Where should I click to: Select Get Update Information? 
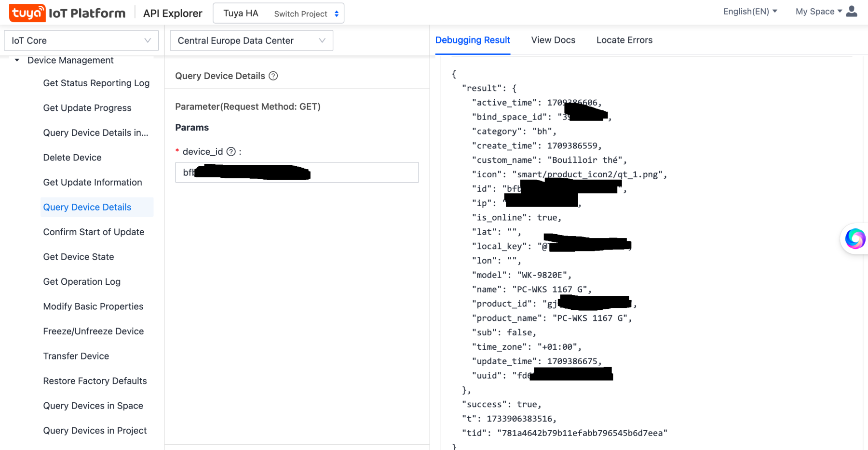click(x=93, y=182)
